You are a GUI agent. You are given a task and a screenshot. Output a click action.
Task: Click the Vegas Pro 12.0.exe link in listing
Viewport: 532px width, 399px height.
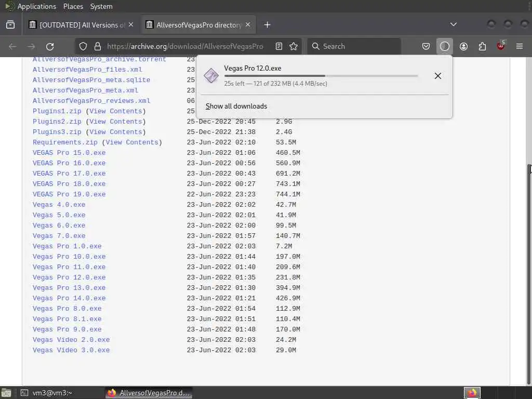coord(69,277)
